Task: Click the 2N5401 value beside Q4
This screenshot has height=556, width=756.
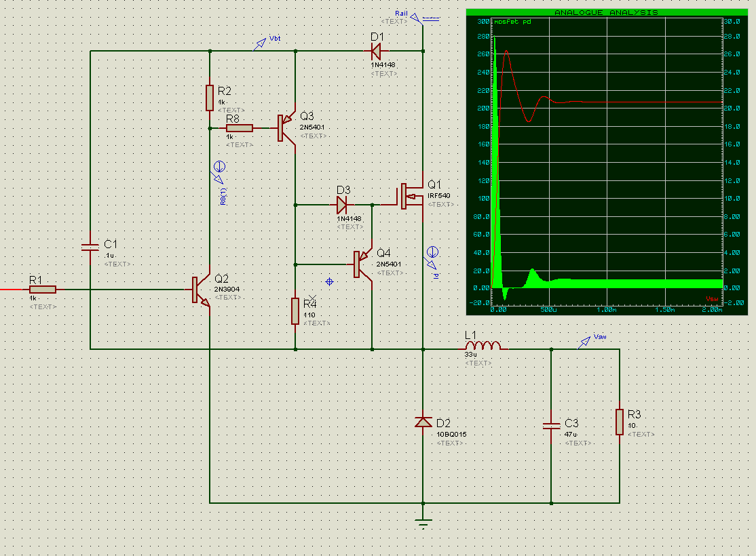Action: click(389, 264)
